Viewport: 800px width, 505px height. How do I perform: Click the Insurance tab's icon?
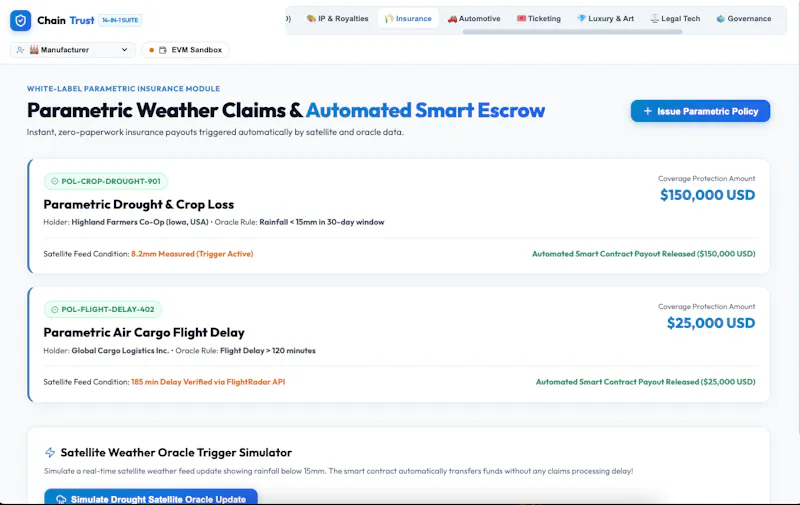point(389,18)
